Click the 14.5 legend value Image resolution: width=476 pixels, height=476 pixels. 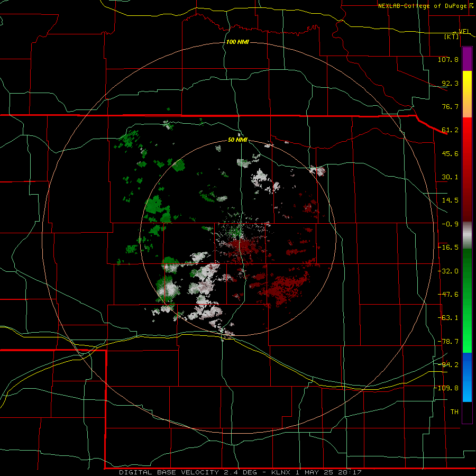point(450,200)
